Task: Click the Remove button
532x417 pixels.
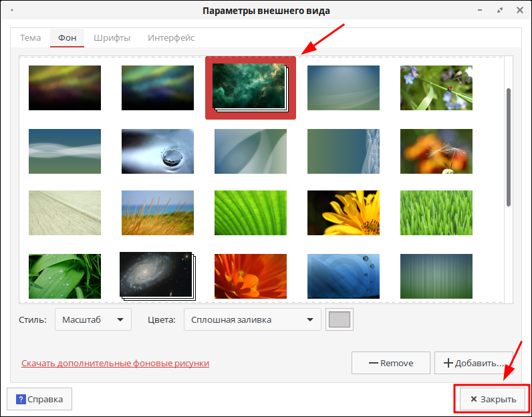Action: 390,364
